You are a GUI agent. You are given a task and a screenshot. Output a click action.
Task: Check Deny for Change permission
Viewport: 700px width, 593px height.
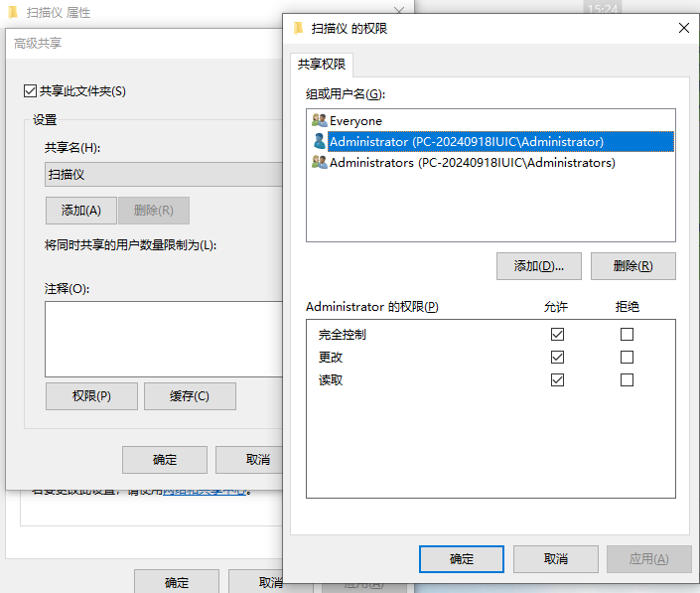(x=627, y=358)
